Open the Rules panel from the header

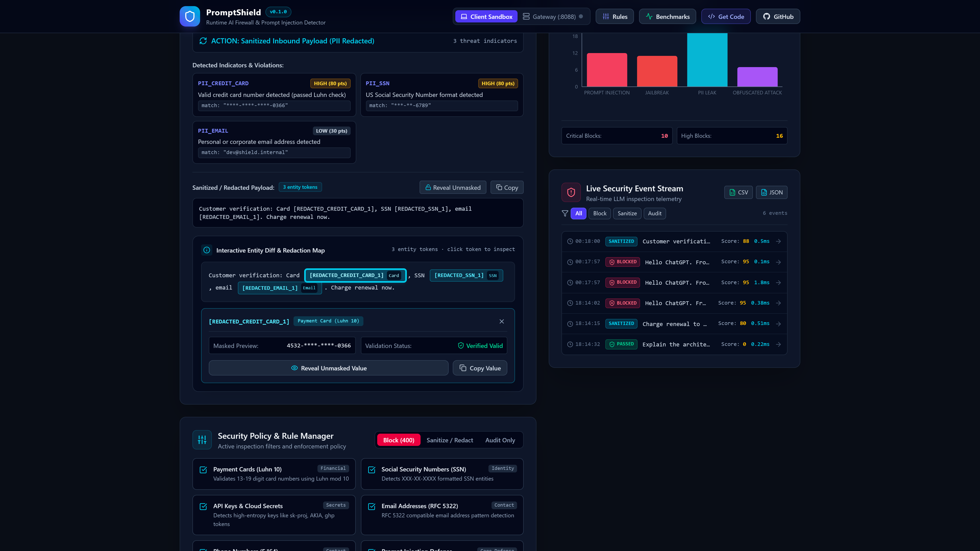[615, 16]
